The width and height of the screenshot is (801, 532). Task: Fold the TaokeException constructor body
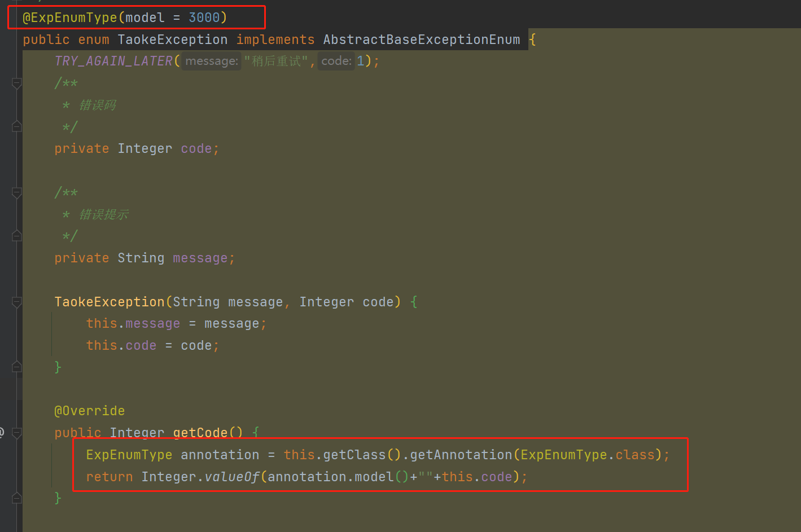click(x=17, y=302)
